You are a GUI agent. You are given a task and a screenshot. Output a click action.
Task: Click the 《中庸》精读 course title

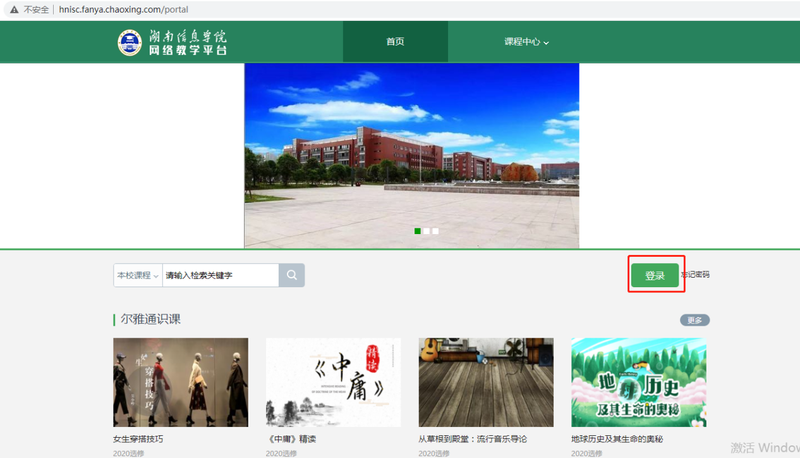291,439
